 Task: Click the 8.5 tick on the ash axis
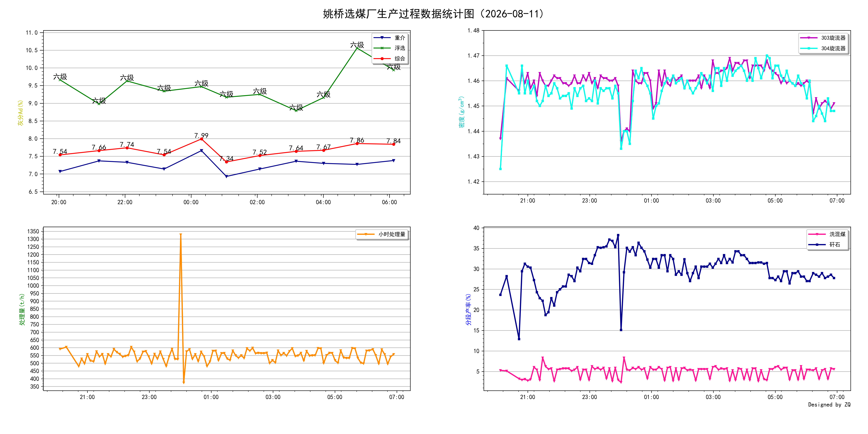pyautogui.click(x=33, y=121)
